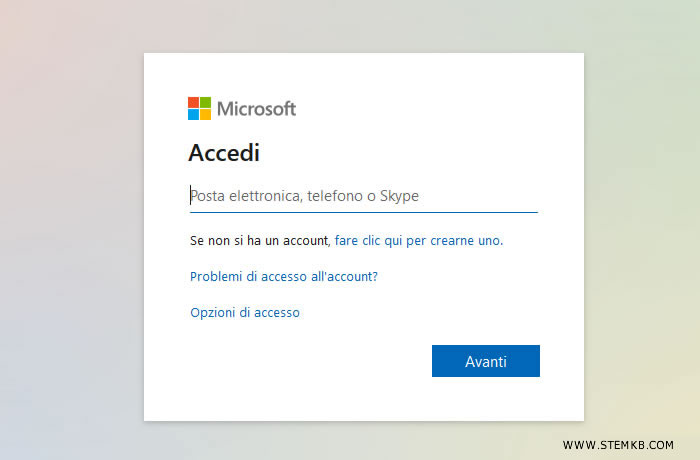Click the "Se non si ha un account" text
The image size is (700, 460).
point(259,241)
